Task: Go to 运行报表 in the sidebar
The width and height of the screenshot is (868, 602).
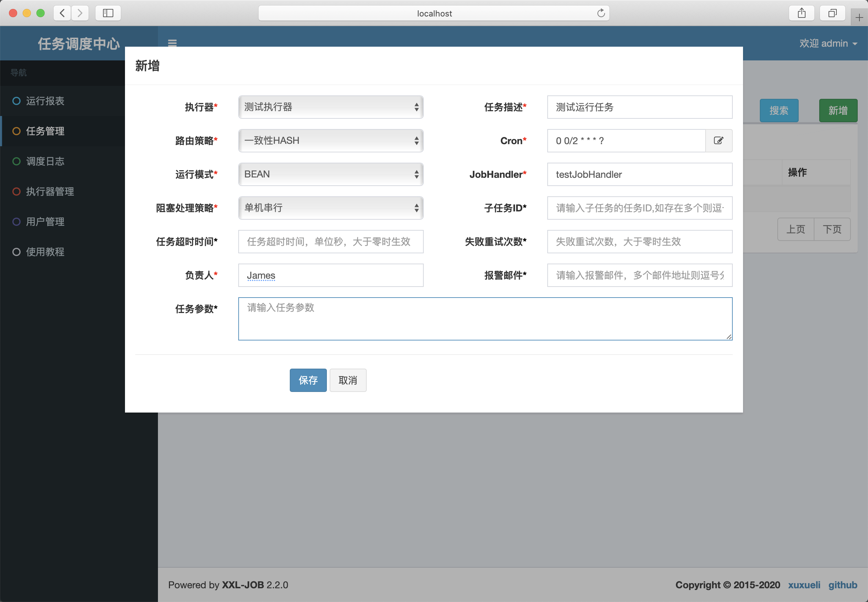Action: (x=62, y=101)
